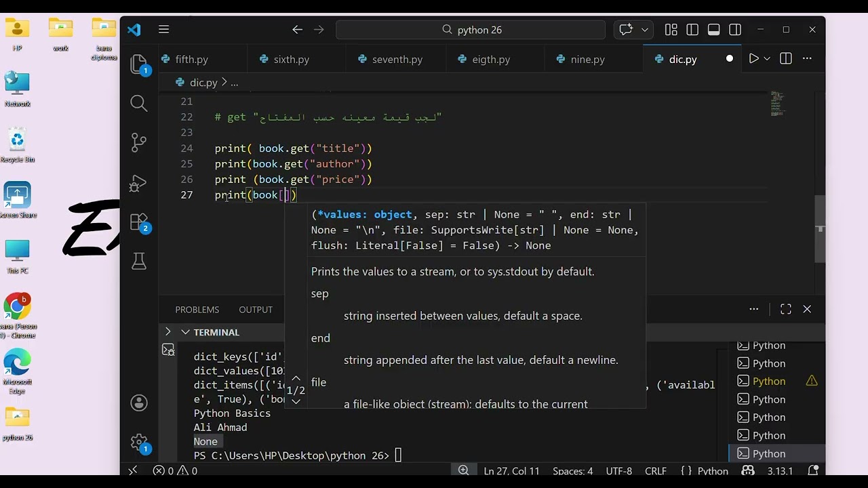
Task: Expand the panel side chevron
Action: [167, 332]
